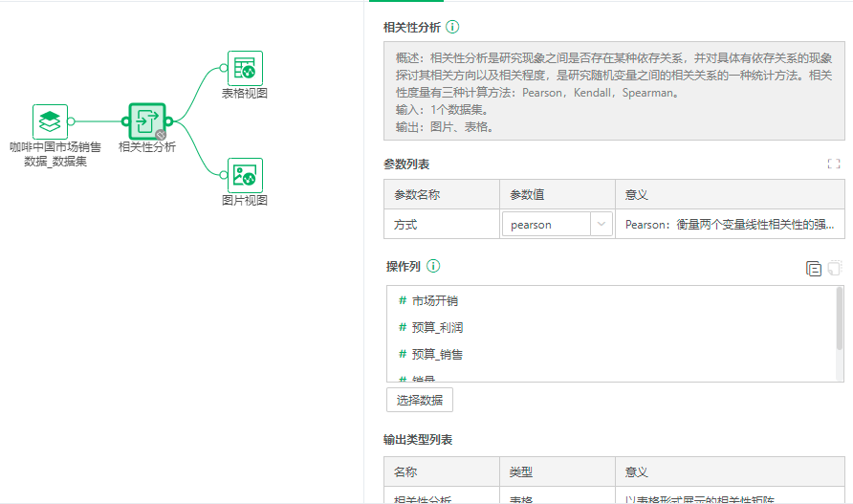This screenshot has width=853, height=504.
Task: Click the 图片视图 node icon
Action: coord(245,175)
